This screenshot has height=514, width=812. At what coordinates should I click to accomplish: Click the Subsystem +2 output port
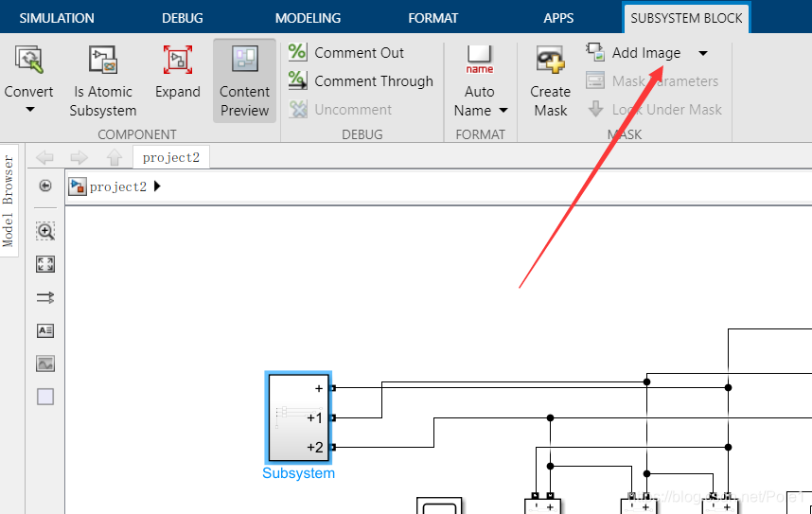(333, 447)
